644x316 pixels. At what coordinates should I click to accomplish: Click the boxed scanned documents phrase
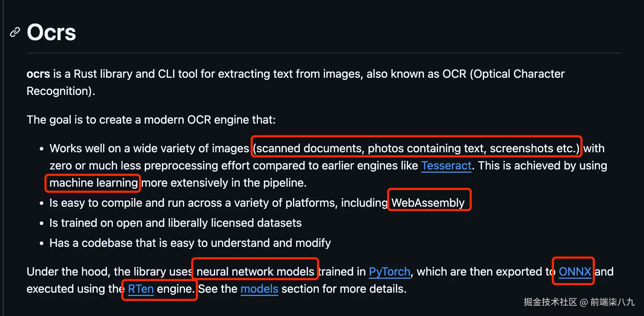tap(416, 148)
